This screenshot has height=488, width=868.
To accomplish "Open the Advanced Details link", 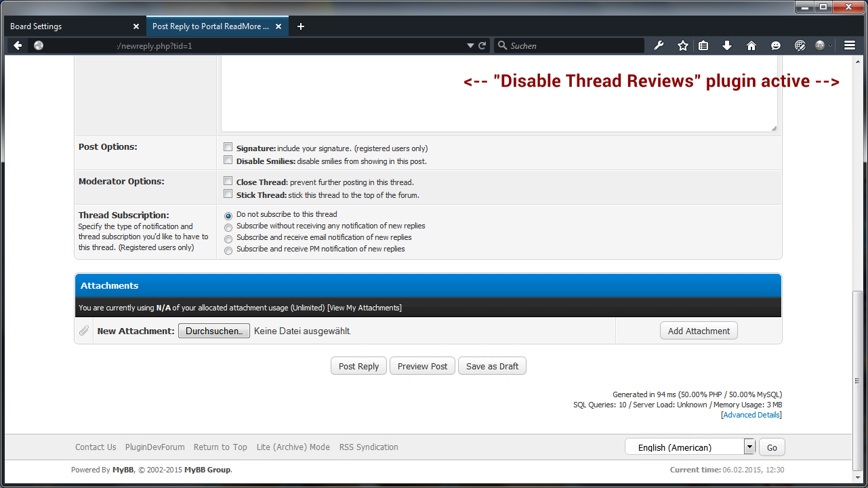I will coord(751,415).
